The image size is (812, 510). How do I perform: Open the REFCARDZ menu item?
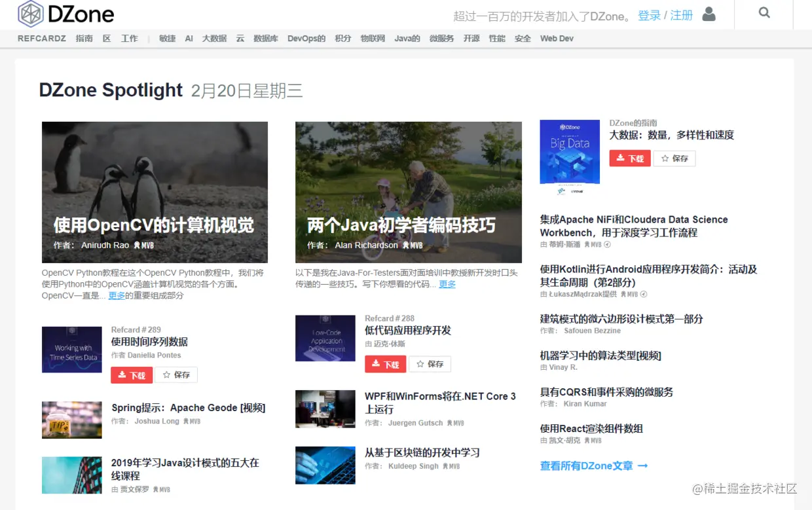pos(42,39)
